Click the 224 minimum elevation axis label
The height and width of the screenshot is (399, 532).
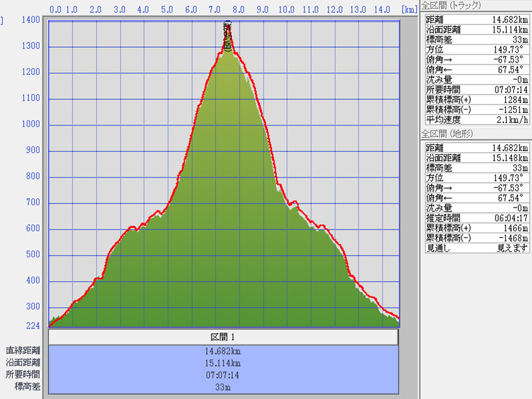33,326
